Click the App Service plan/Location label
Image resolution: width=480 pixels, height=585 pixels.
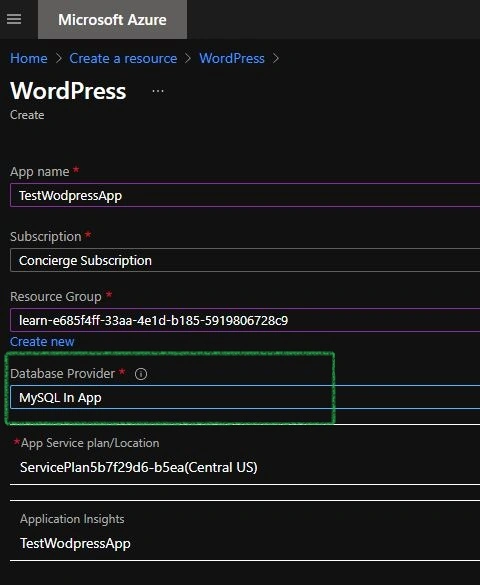[x=90, y=443]
